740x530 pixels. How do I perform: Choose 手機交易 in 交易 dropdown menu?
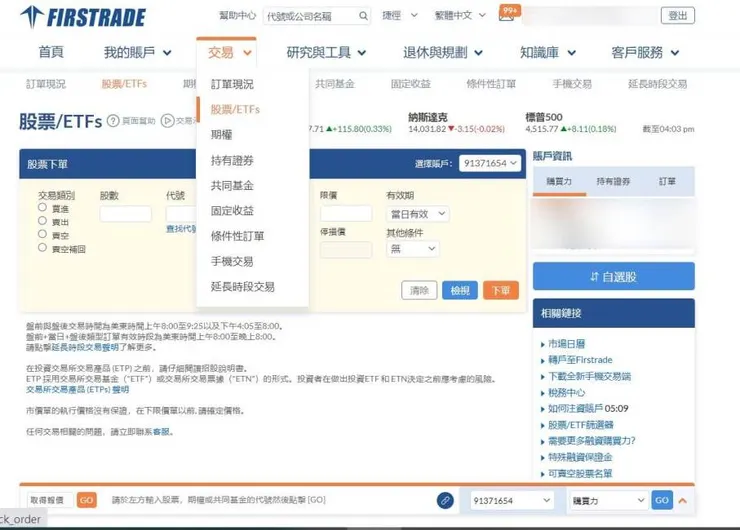click(232, 261)
